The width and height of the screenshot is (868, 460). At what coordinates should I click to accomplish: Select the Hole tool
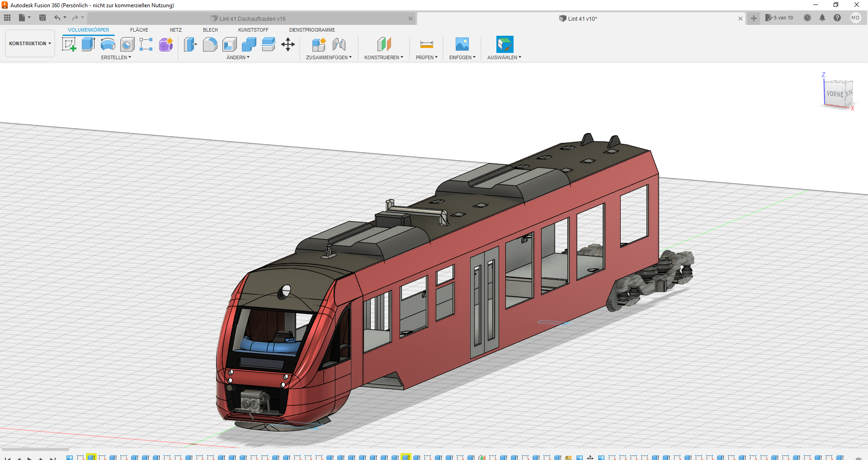127,44
